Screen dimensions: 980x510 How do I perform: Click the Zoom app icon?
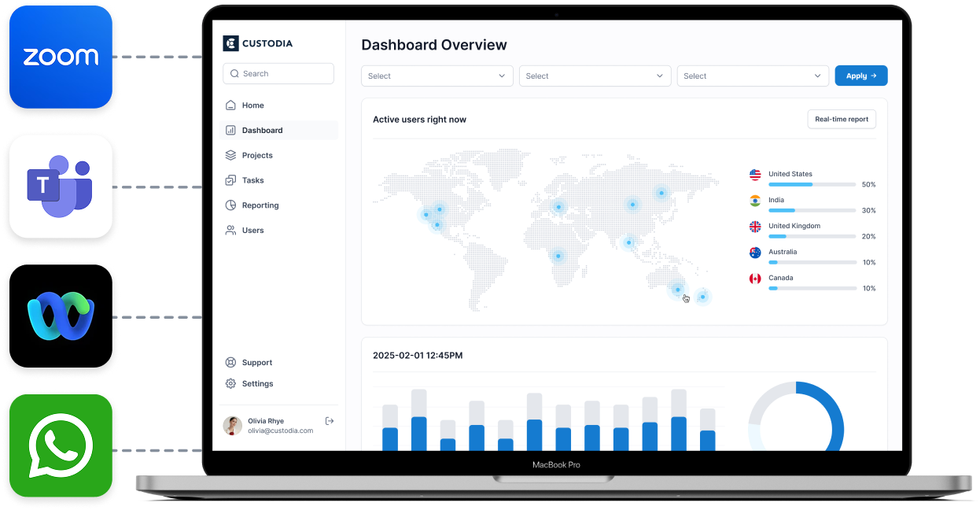(61, 57)
